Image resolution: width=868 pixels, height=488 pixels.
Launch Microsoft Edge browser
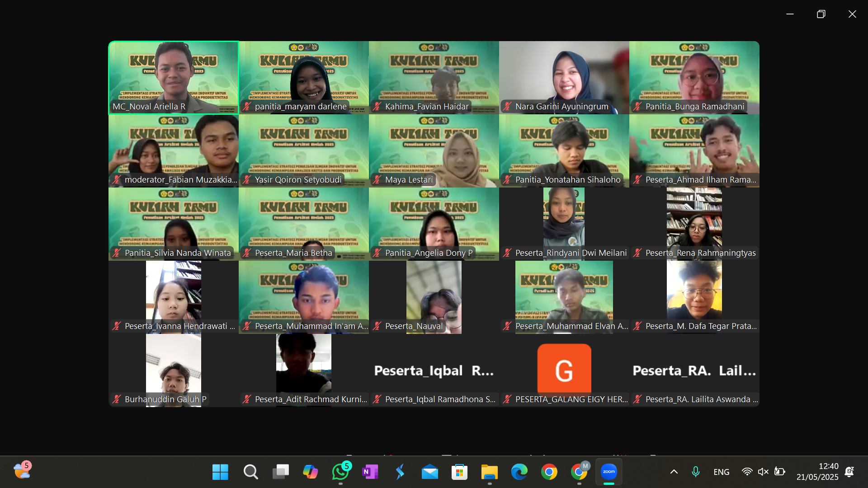point(519,472)
